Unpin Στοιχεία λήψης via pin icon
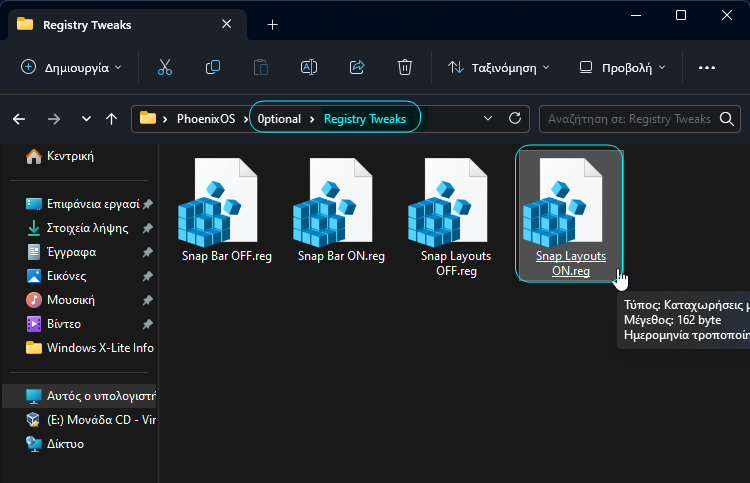The image size is (750, 483). pyautogui.click(x=148, y=228)
